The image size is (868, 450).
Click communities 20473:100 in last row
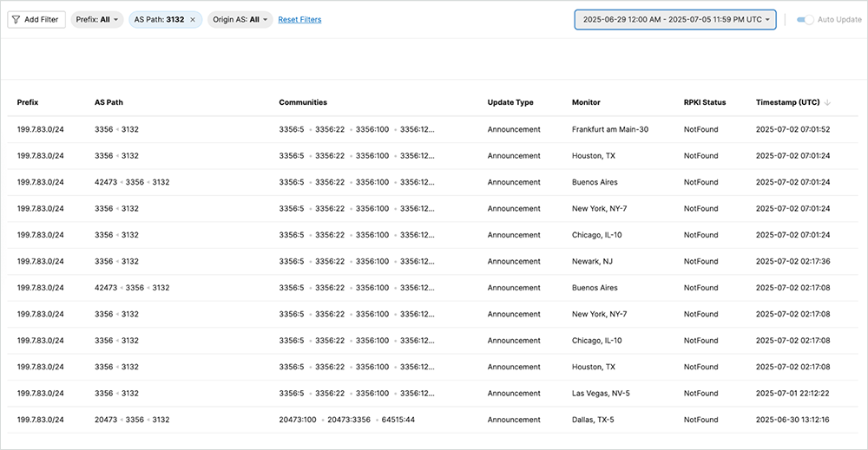coord(299,420)
